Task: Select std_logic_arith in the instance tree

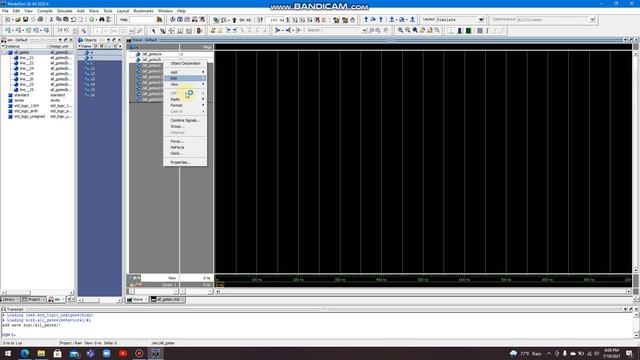Action: [x=26, y=111]
